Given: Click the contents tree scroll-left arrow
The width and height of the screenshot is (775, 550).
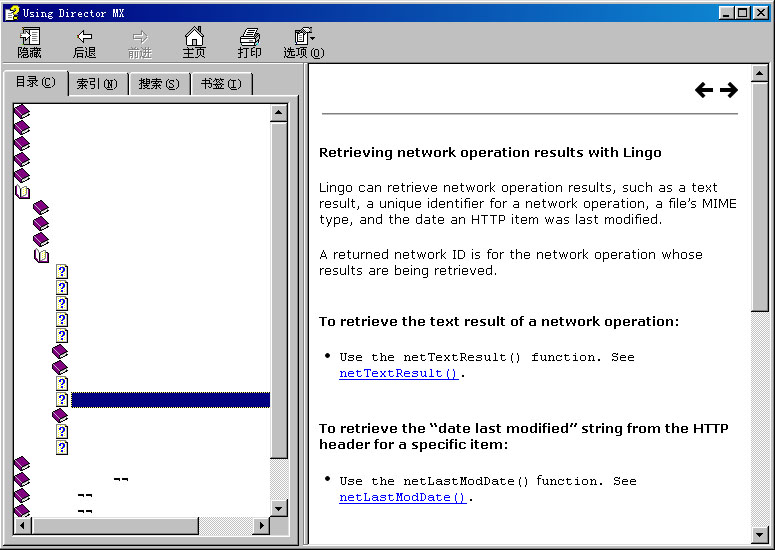Looking at the screenshot, I should (22, 525).
